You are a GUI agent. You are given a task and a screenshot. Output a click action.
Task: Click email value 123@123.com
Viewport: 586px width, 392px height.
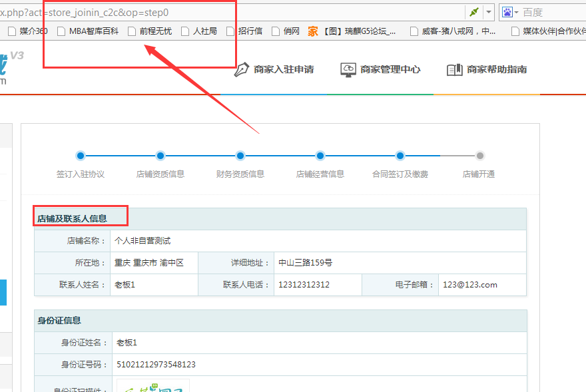tap(470, 285)
